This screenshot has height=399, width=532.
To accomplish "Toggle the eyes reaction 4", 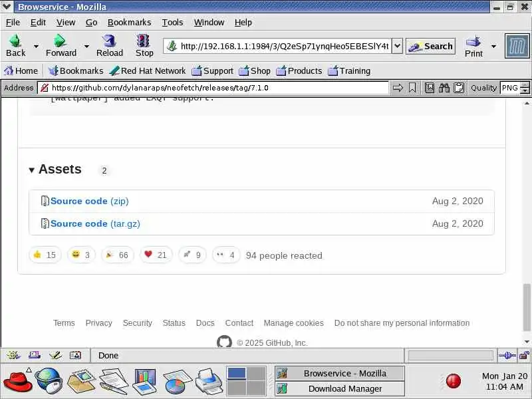I will [x=226, y=255].
